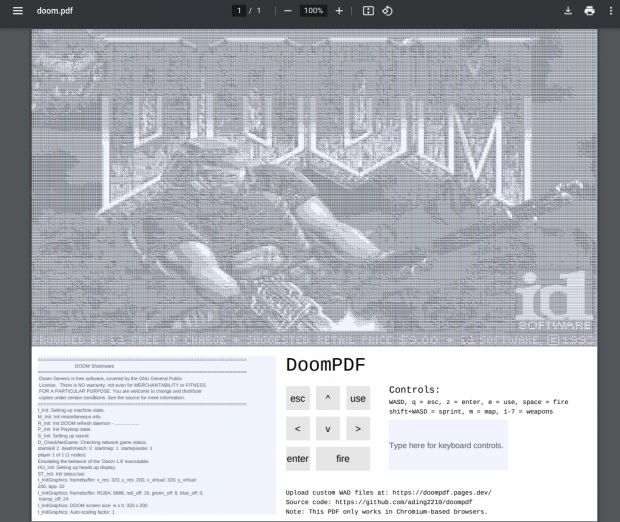Screen dimensions: 620x522
Task: Open the github.com/ading2210/doompdf source link
Action: coord(404,502)
